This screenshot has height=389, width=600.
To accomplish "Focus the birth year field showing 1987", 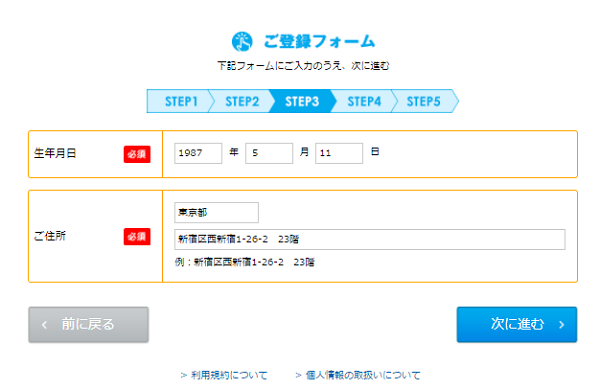I will coord(198,153).
